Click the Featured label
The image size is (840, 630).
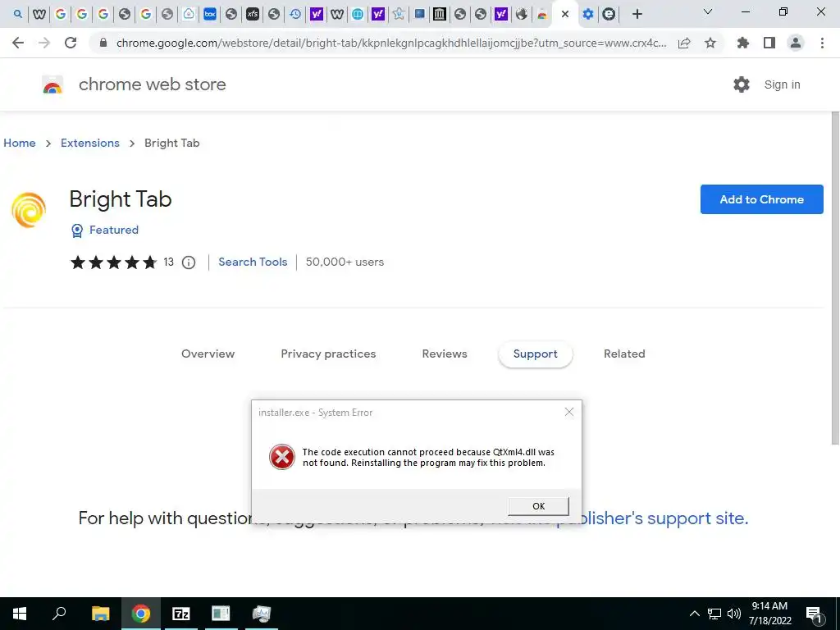click(x=113, y=230)
